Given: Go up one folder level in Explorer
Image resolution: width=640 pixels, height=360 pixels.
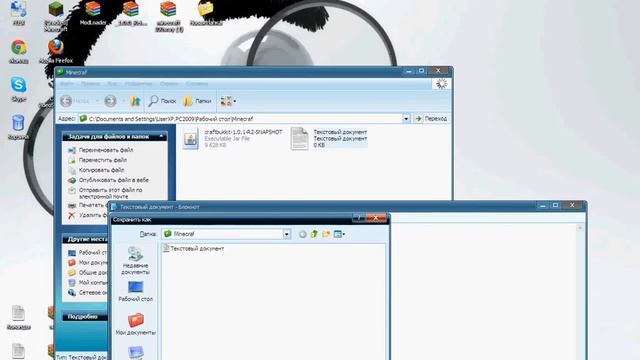Looking at the screenshot, I should coord(135,101).
